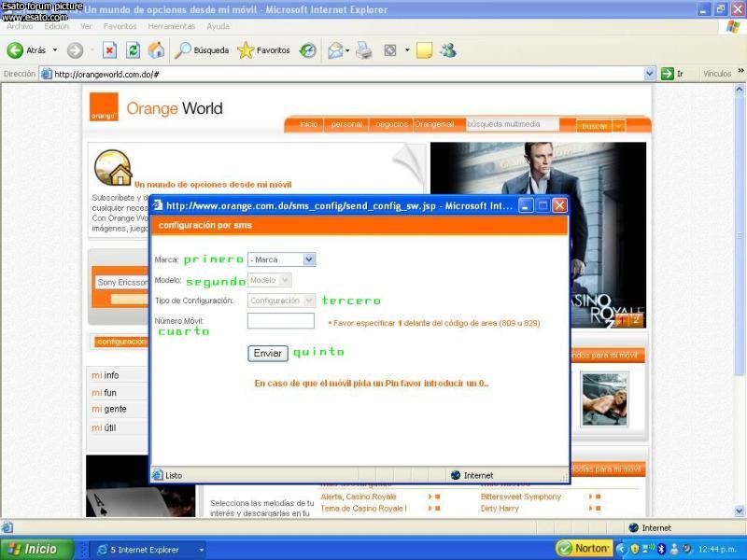Open the wallpaper thumbnail image

pos(604,399)
